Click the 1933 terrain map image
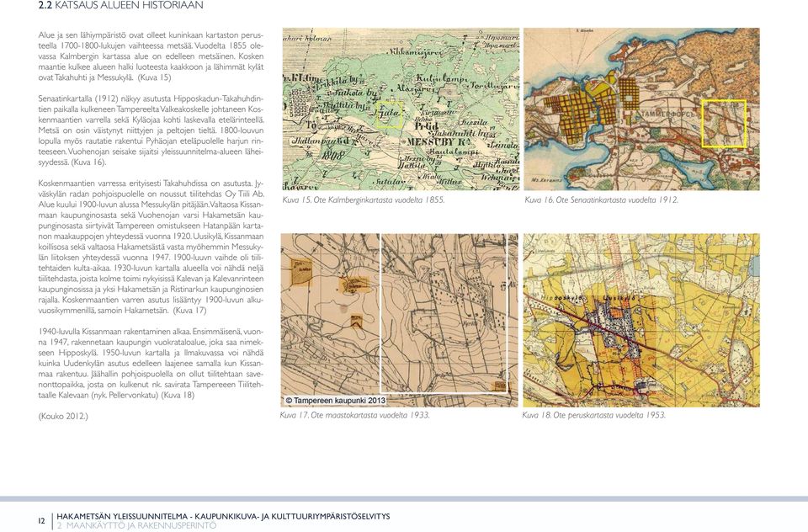The height and width of the screenshot is (532, 808). (x=399, y=320)
